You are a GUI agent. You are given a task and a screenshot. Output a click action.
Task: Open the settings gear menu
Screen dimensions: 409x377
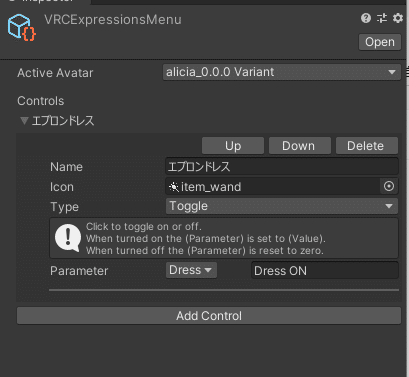pyautogui.click(x=398, y=18)
